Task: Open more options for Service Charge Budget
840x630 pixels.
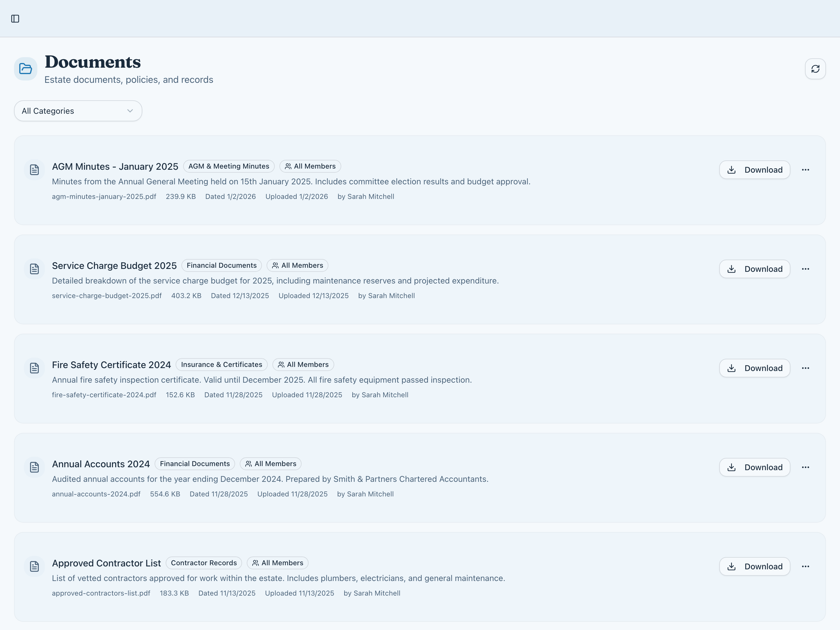Action: [805, 269]
